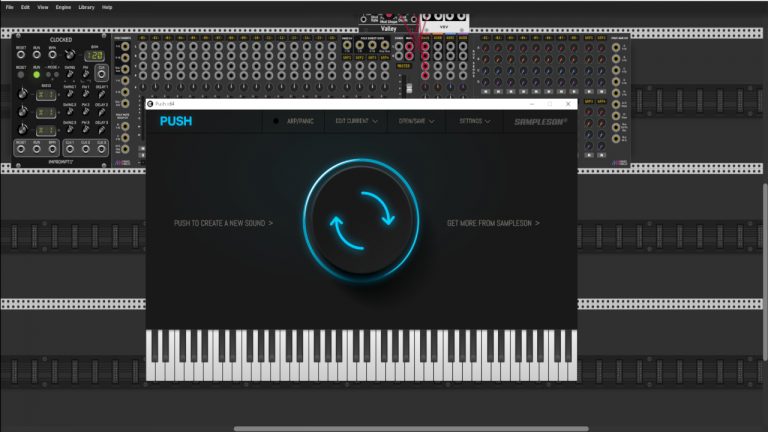The width and height of the screenshot is (768, 432).
Task: Click the CLK 1 output jack
Action: tap(70, 149)
